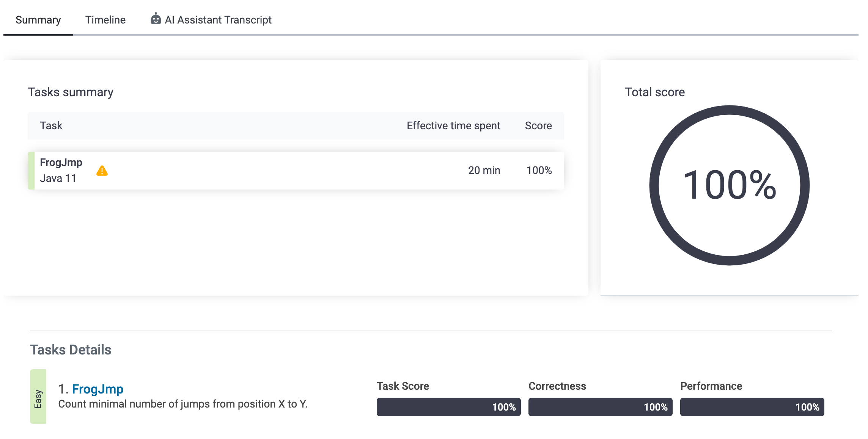Click the Total score 100% circle
868x439 pixels.
pos(729,185)
